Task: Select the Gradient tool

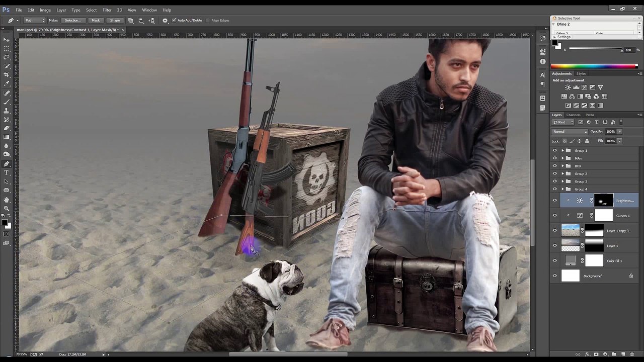Action: pos(7,137)
